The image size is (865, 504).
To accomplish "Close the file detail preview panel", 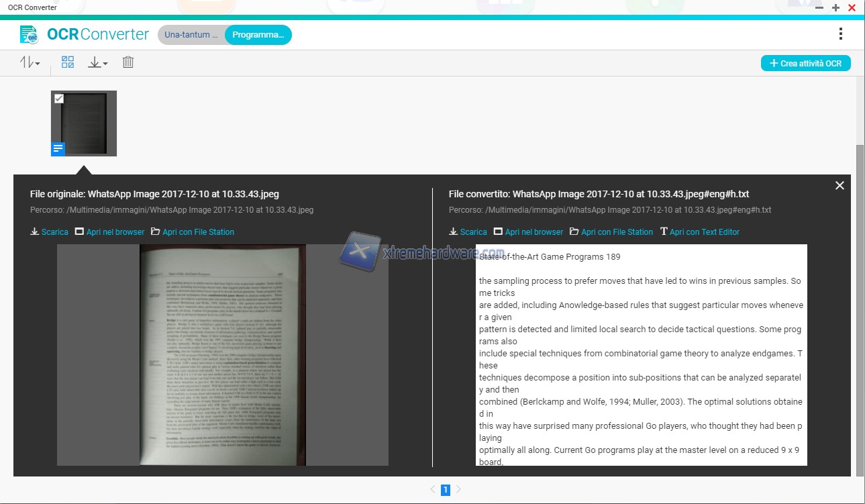I will 839,186.
